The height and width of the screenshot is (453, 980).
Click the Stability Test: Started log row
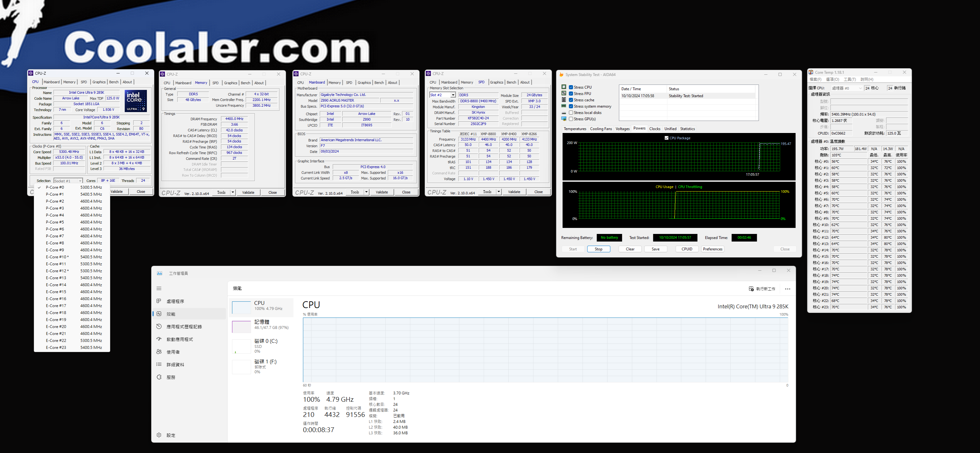click(688, 96)
